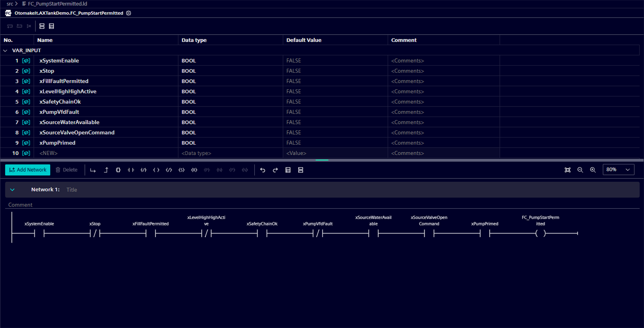Collapse all sections in variable table toolbar
The height and width of the screenshot is (328, 644).
tap(42, 26)
